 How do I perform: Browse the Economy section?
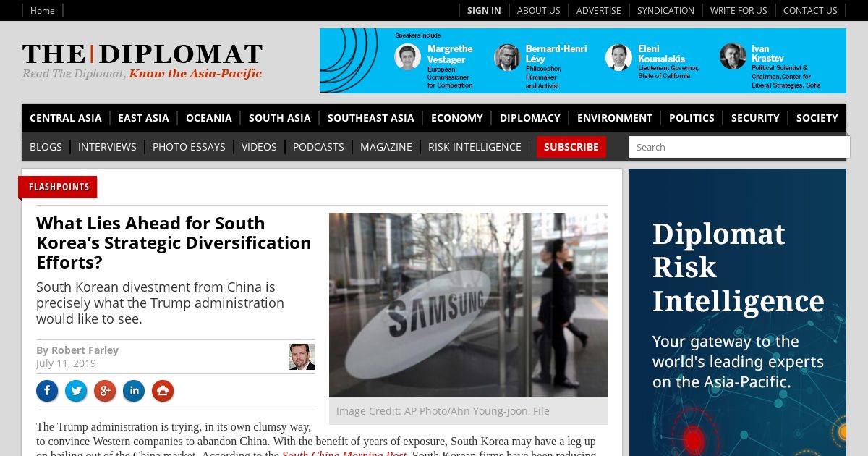click(457, 118)
